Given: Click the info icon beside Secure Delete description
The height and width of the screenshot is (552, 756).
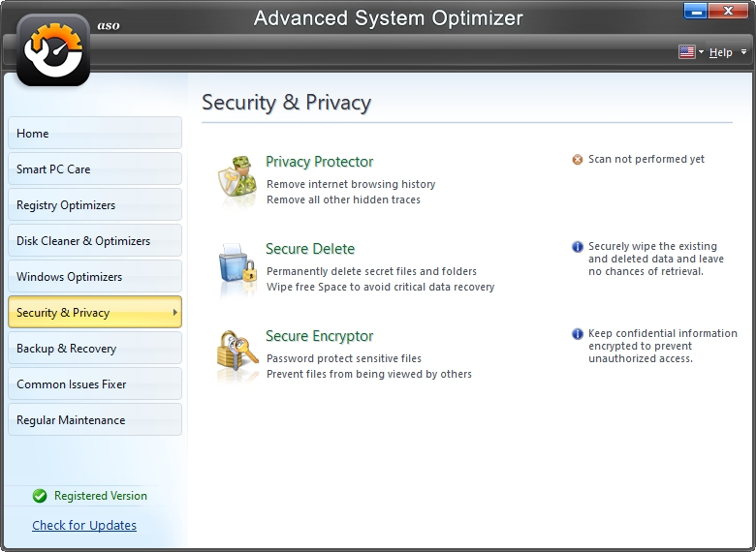Looking at the screenshot, I should click(578, 247).
